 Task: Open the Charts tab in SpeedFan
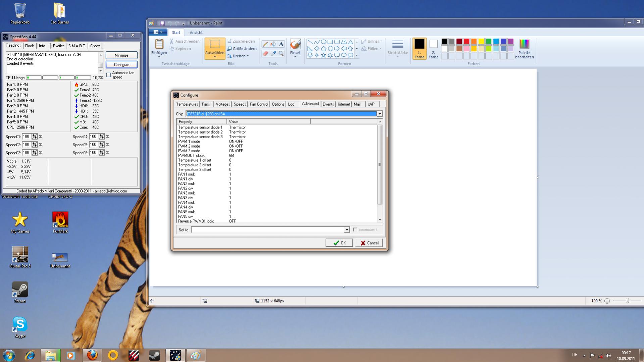tap(95, 46)
